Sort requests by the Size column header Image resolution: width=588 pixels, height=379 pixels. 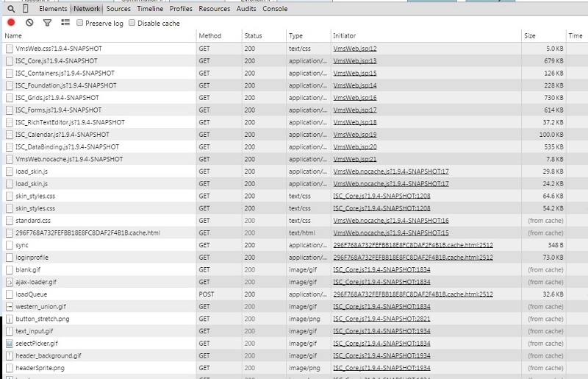click(530, 35)
